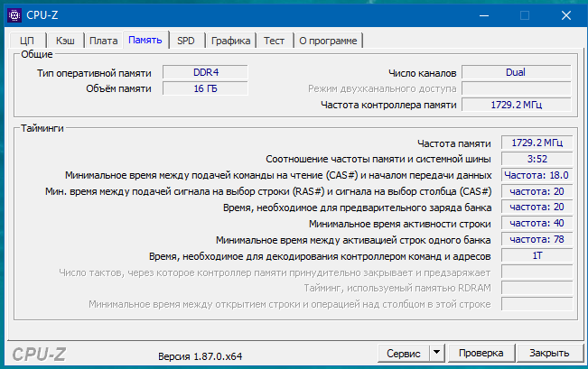Viewport: 588px width, 369px height.
Task: Click label Время, необходимое для декодирования контроллером команд
Action: [x=320, y=256]
